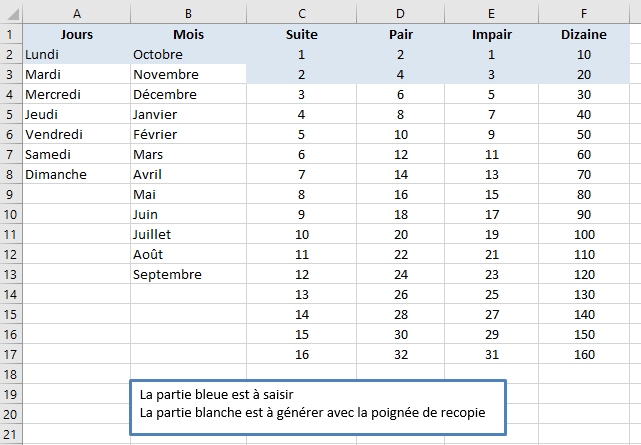641x445 pixels.
Task: Click the "Suite" header cell
Action: [302, 34]
